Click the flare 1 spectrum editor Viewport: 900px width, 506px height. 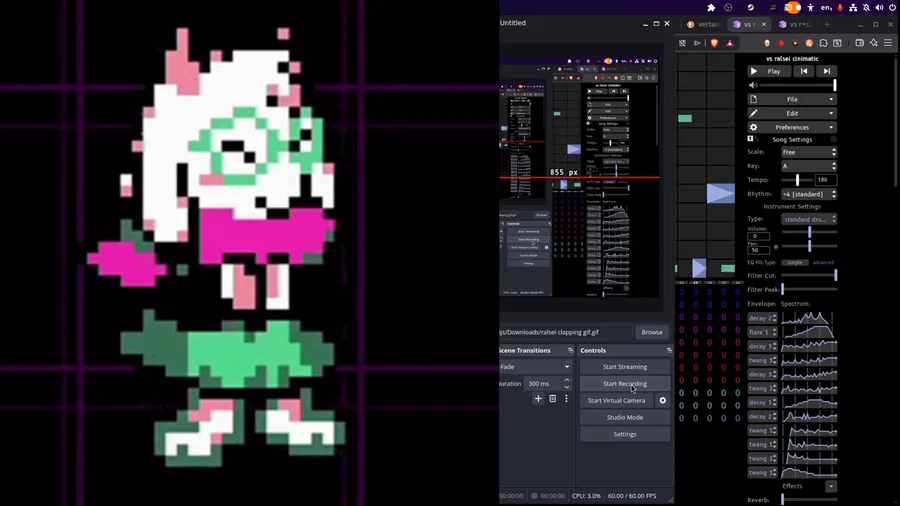(809, 332)
